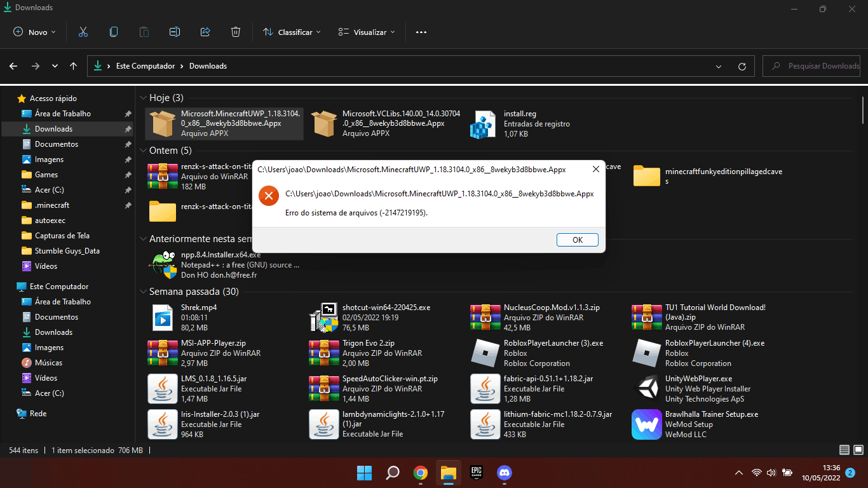
Task: Open the .minecraft folder in sidebar
Action: pos(52,205)
